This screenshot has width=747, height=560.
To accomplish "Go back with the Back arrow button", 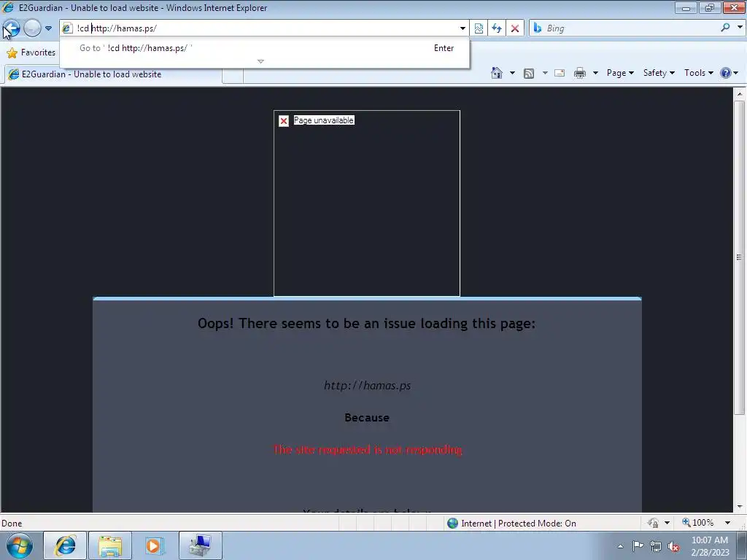I will [11, 28].
